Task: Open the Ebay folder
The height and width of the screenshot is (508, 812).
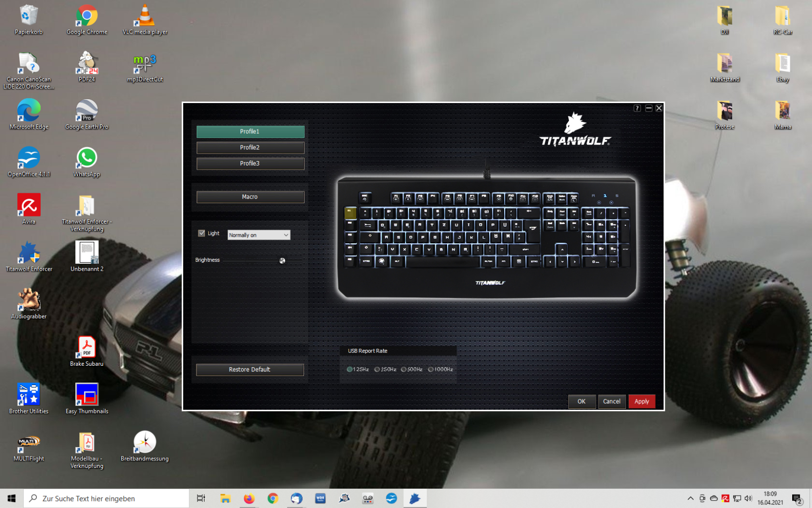Action: pos(783,67)
